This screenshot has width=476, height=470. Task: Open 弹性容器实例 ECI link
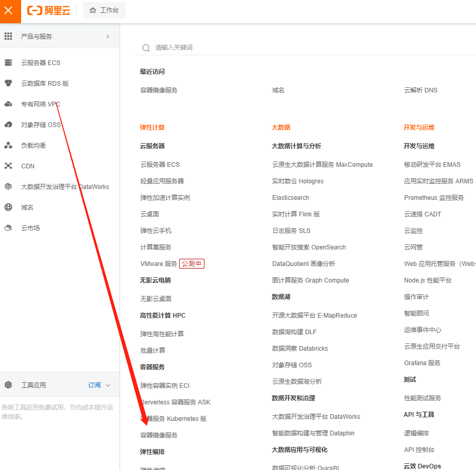pyautogui.click(x=165, y=386)
